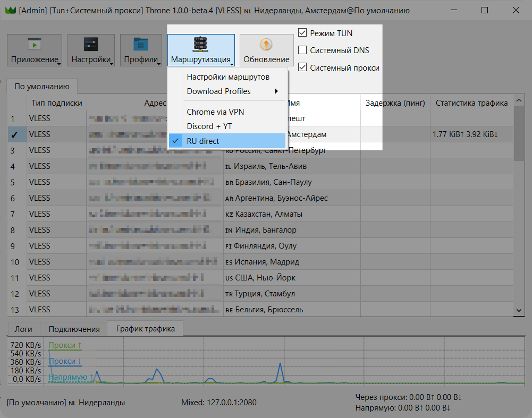
Task: Enable the Системный DNS checkbox
Action: [302, 50]
